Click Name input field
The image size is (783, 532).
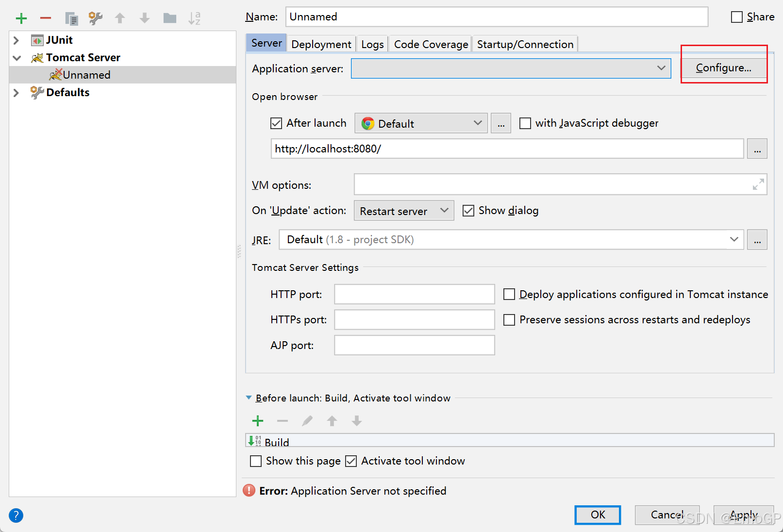pos(497,17)
